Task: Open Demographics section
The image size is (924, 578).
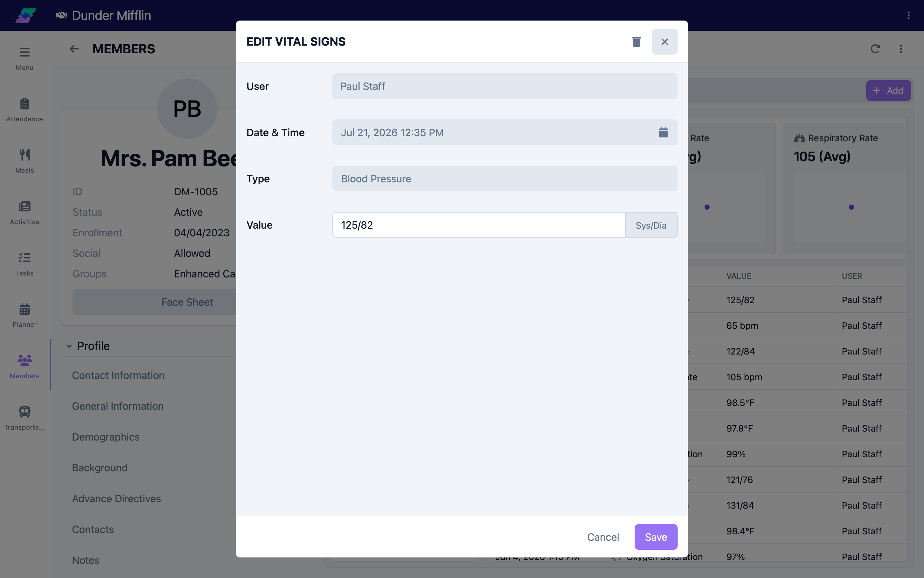Action: click(106, 437)
